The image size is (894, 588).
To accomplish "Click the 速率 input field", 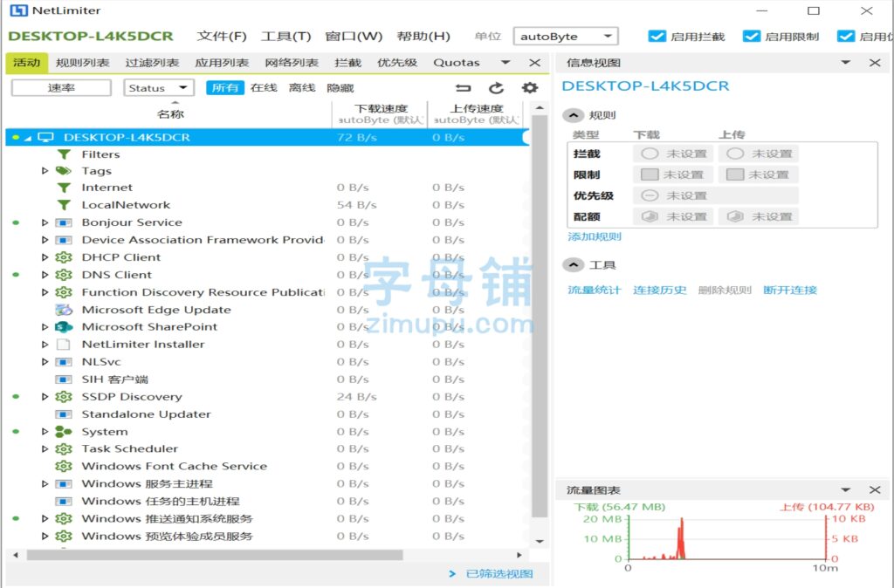I will click(62, 88).
